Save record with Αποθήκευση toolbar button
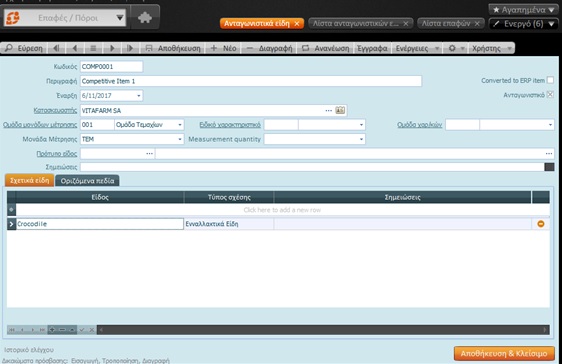Screen dimensions: 562x364 click(173, 48)
